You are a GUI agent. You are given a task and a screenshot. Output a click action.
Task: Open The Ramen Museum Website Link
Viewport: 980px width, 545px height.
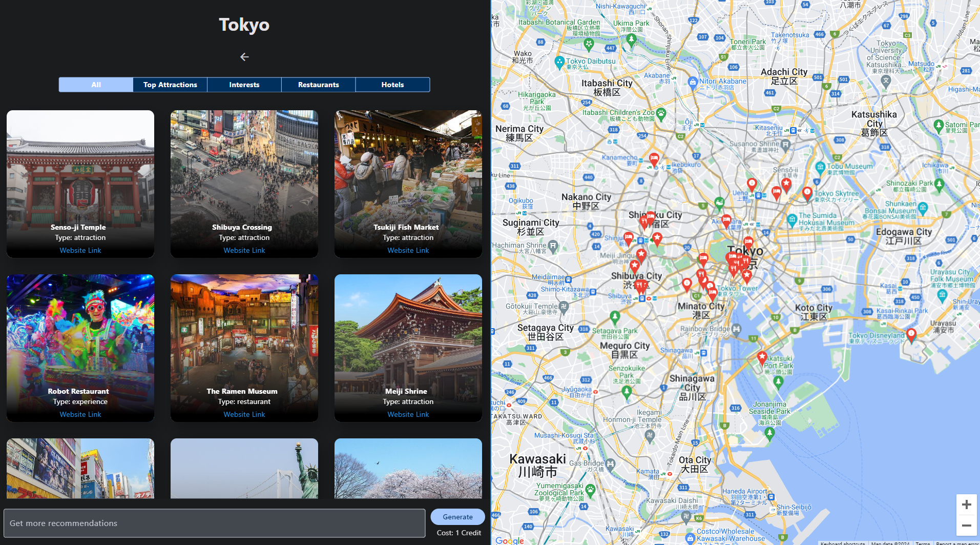[x=244, y=414]
